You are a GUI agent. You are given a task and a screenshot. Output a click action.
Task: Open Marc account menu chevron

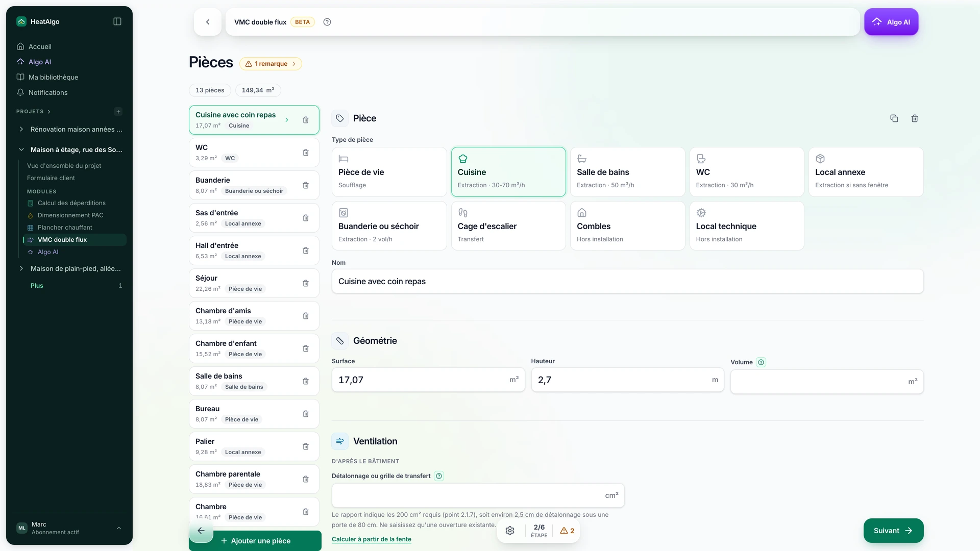pyautogui.click(x=119, y=528)
